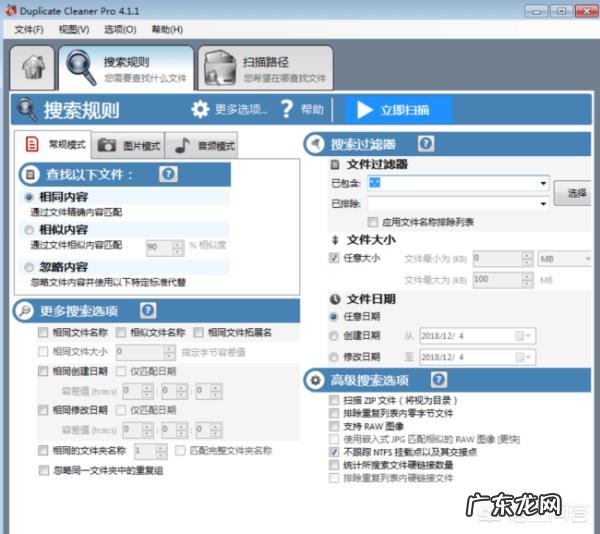
Task: Select the 常规模式 tab
Action: point(53,145)
